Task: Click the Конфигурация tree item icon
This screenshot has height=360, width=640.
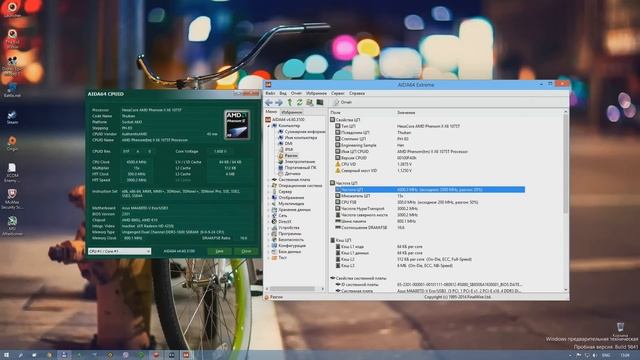Action: tap(275, 246)
